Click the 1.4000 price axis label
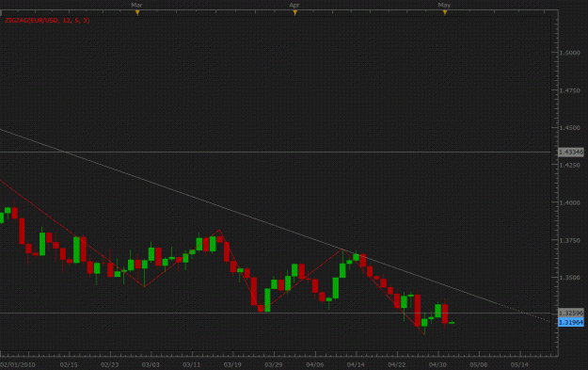 pyautogui.click(x=569, y=202)
